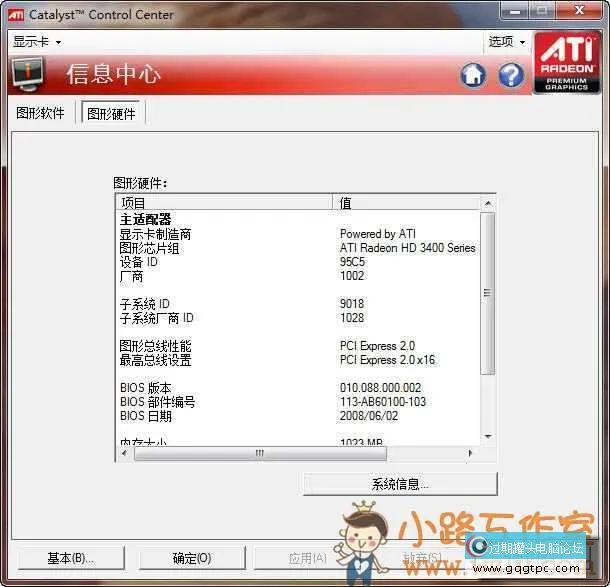Click the down arrow of the vertical scrollbar

pyautogui.click(x=487, y=436)
